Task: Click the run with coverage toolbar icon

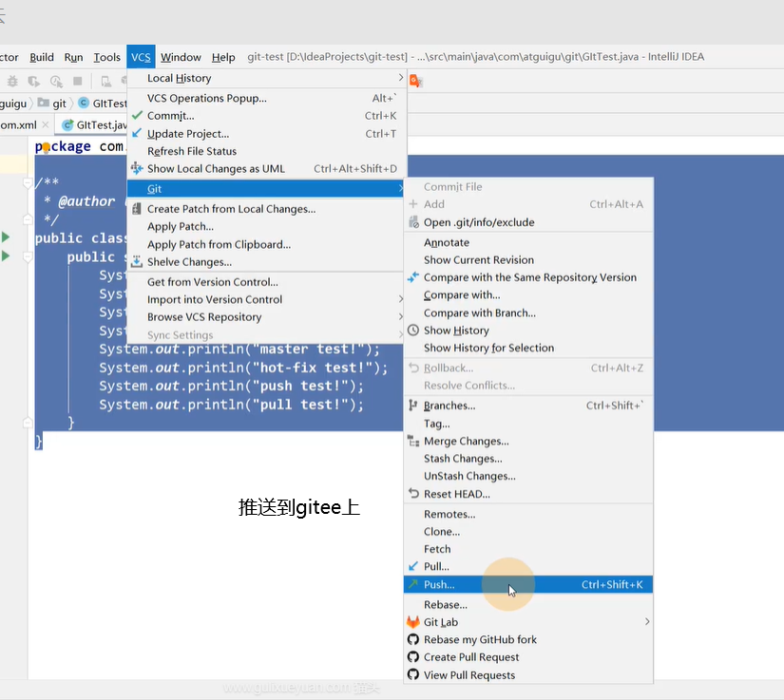Action: coord(34,81)
